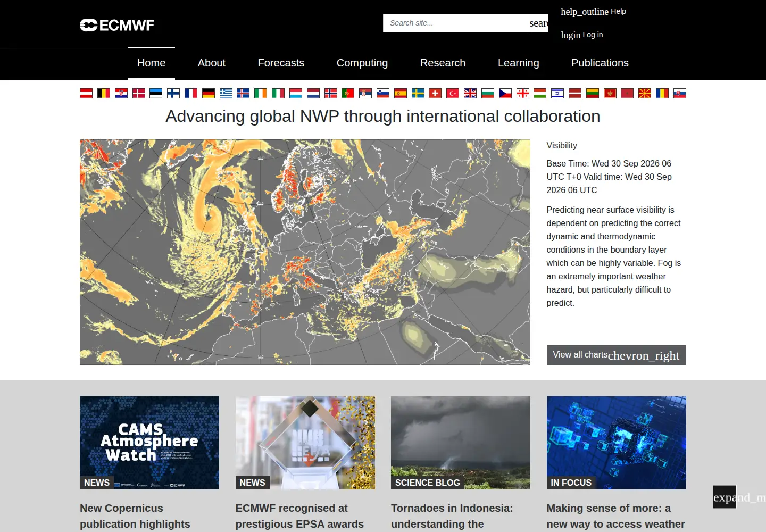Open the Computing menu
The width and height of the screenshot is (766, 532).
click(x=362, y=63)
